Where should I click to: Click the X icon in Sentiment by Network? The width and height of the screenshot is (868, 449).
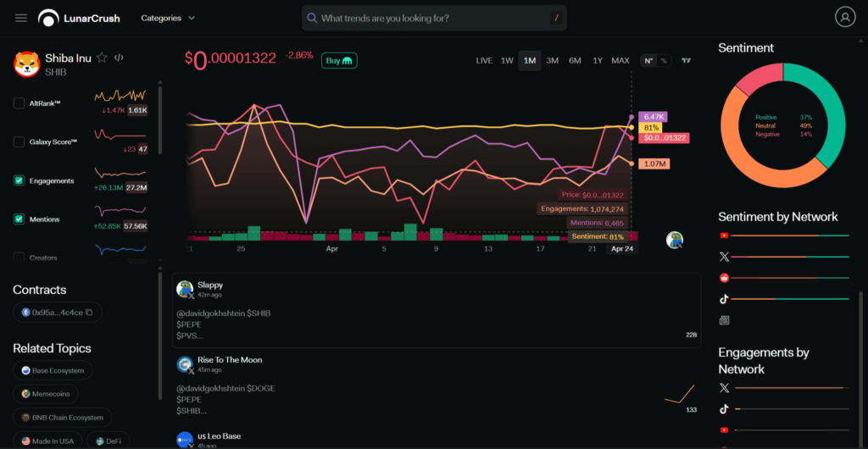724,257
